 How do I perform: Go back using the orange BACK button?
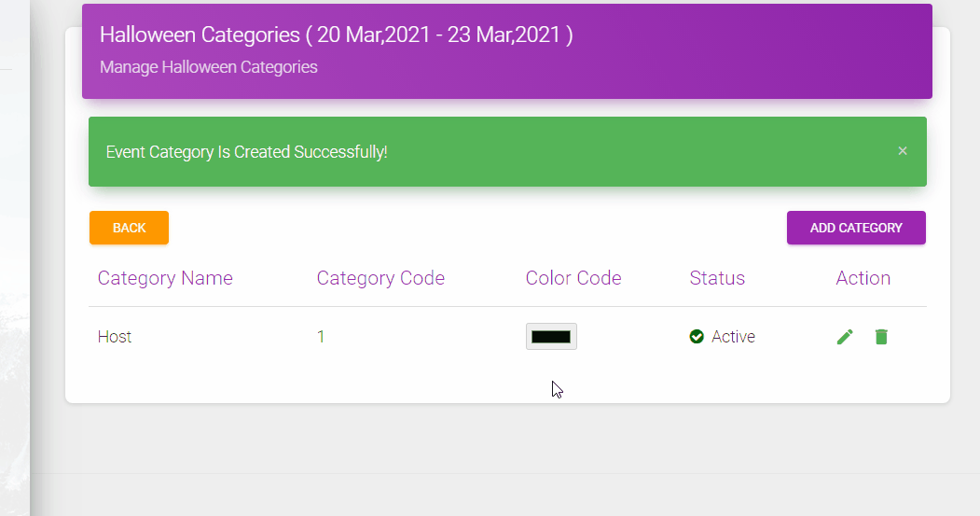point(129,228)
